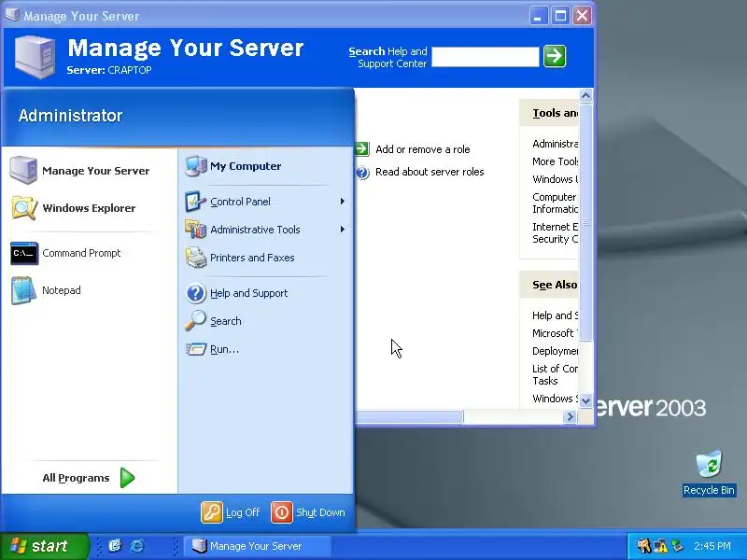Click the green Search go arrow button
The height and width of the screenshot is (560, 747).
(x=555, y=56)
